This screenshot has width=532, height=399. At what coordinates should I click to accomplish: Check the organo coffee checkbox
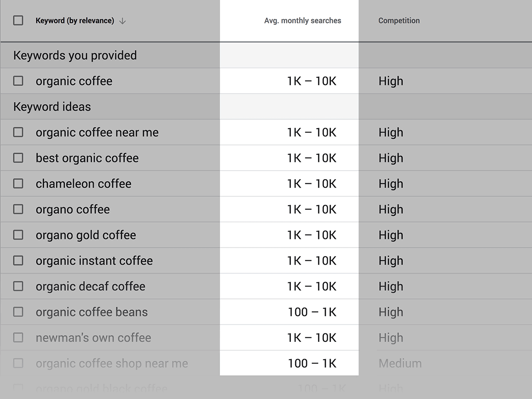[18, 209]
